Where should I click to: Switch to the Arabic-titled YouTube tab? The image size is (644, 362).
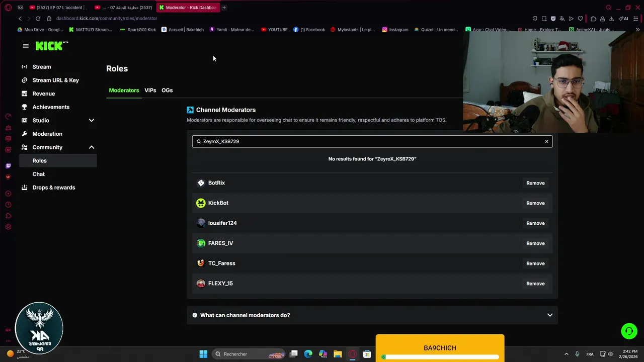[x=123, y=8]
